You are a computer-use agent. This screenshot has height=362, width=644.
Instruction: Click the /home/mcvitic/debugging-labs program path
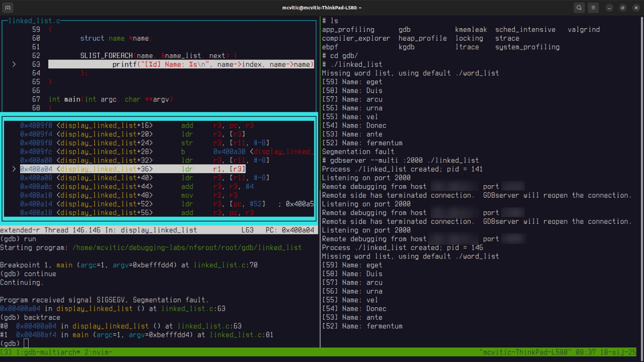(x=187, y=248)
